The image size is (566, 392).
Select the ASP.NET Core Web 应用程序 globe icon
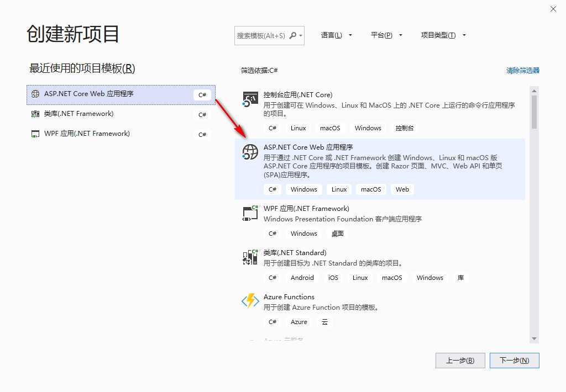(x=250, y=152)
